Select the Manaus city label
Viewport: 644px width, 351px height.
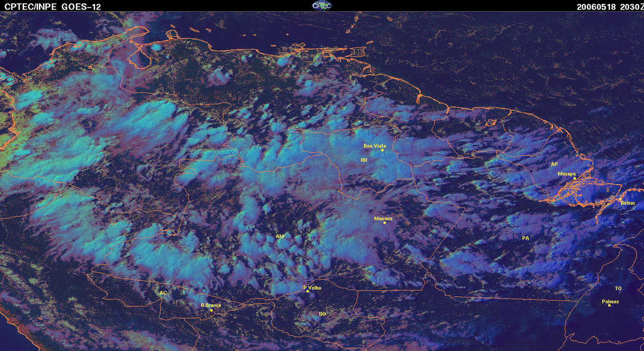(x=383, y=218)
